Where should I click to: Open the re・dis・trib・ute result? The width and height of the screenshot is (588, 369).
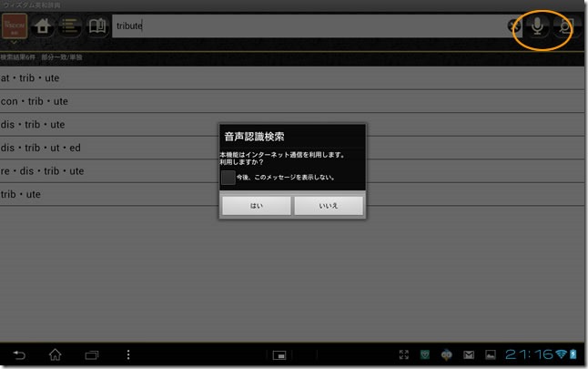pyautogui.click(x=292, y=171)
